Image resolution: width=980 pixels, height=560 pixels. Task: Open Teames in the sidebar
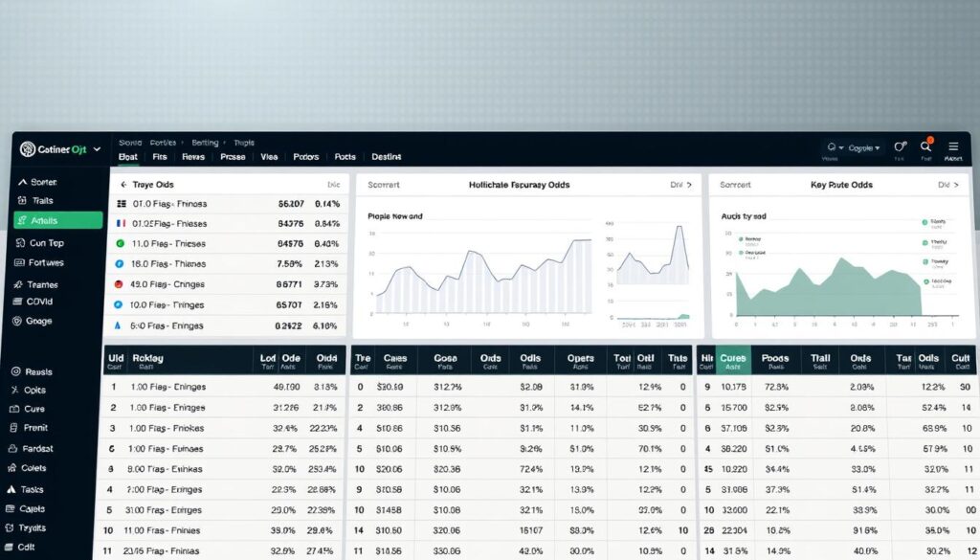36,284
